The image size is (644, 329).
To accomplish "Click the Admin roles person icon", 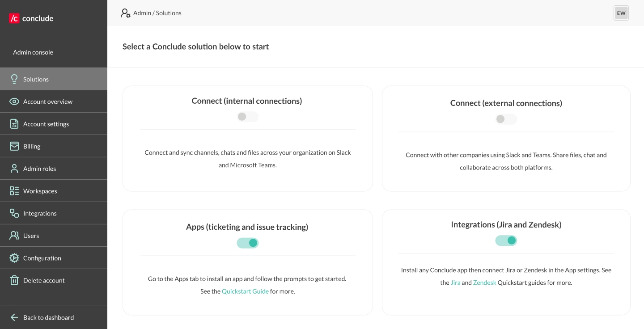I will coord(14,168).
